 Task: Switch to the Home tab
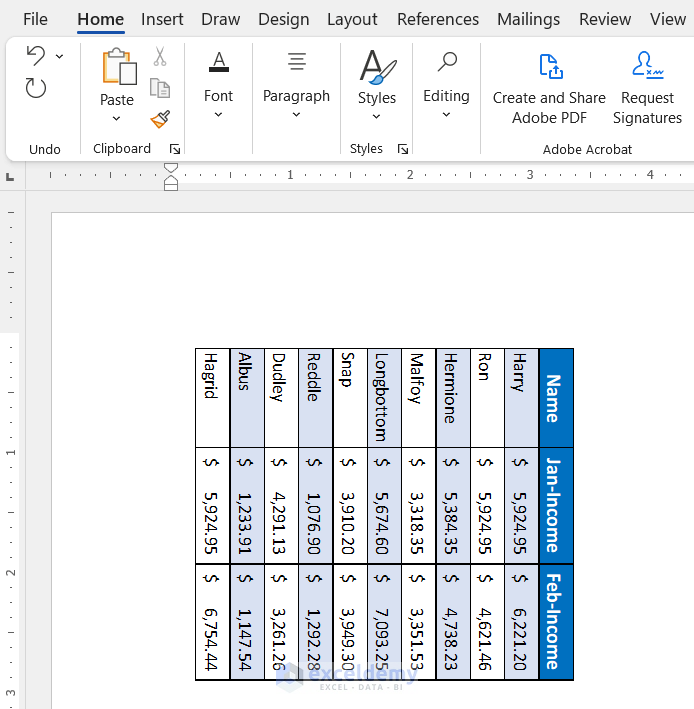coord(100,19)
